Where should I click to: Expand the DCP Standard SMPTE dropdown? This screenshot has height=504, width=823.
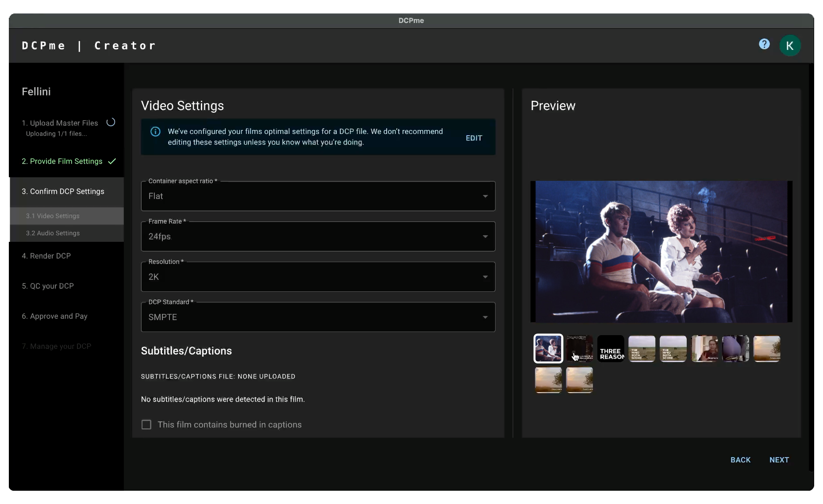pyautogui.click(x=318, y=317)
